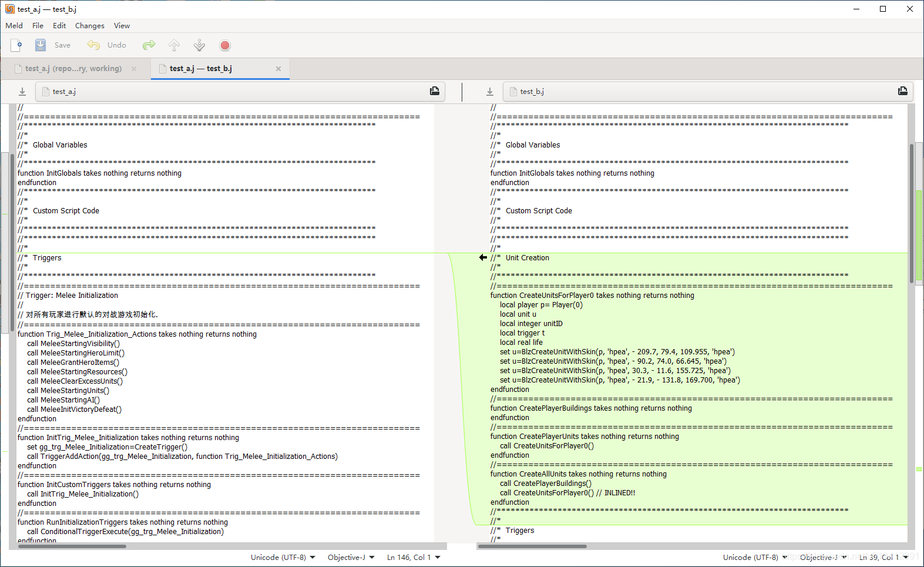The height and width of the screenshot is (567, 924).
Task: Click right pane vertical scrollbar thumb
Action: pyautogui.click(x=912, y=213)
